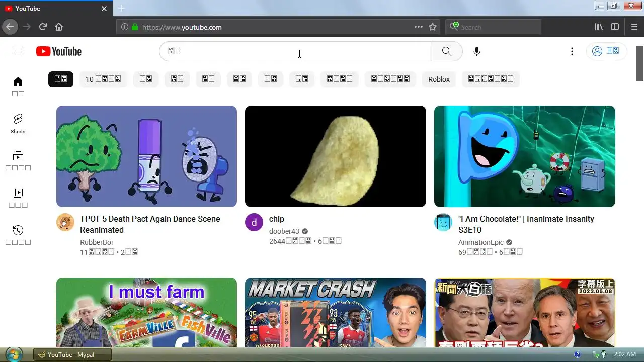
Task: Click the browser home button
Action: [59, 27]
